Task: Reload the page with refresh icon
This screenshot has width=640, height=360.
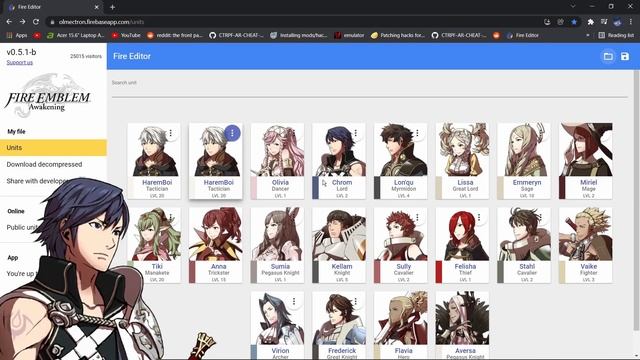Action: (x=36, y=22)
